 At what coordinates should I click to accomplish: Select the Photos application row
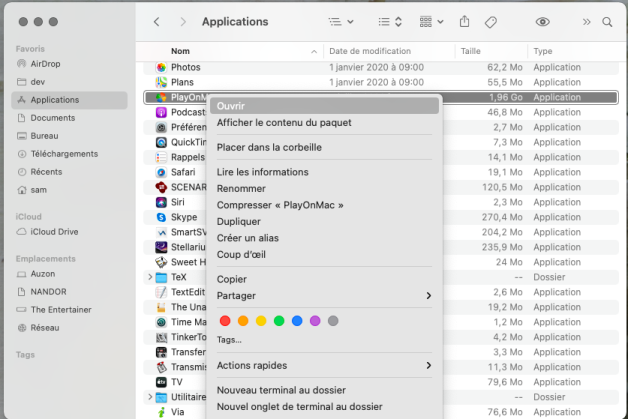(380, 67)
